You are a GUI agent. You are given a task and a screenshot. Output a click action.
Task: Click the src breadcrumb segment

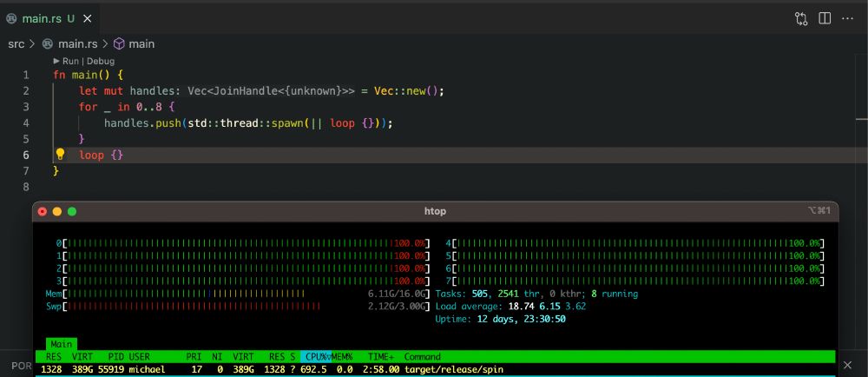pyautogui.click(x=16, y=43)
